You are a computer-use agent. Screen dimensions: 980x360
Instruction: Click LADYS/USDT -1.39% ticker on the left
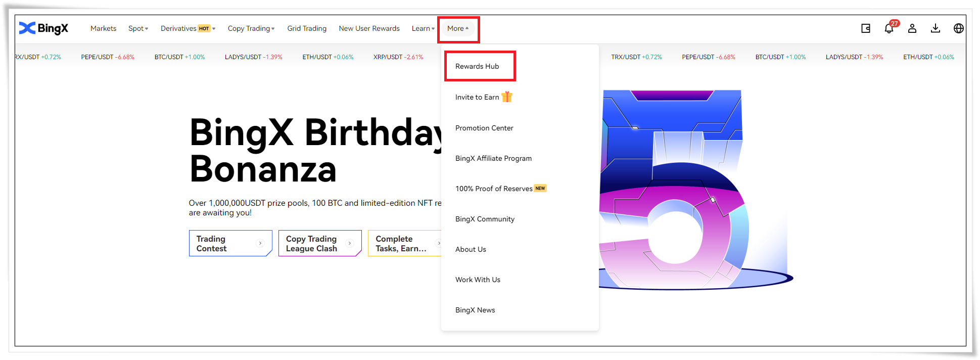point(254,57)
